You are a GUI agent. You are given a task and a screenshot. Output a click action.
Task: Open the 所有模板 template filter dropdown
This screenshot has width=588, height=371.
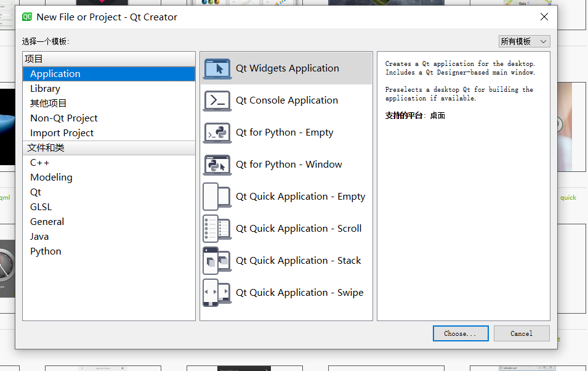[x=524, y=41]
